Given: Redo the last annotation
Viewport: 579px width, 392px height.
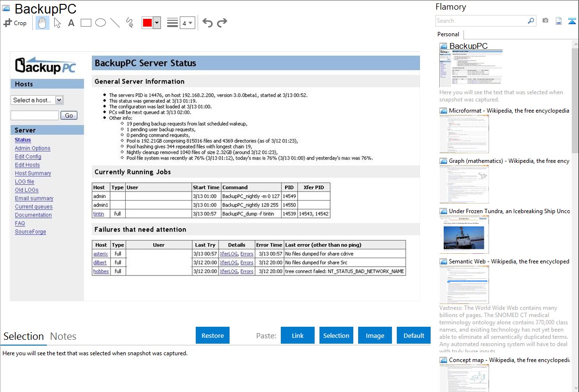Looking at the screenshot, I should point(222,23).
